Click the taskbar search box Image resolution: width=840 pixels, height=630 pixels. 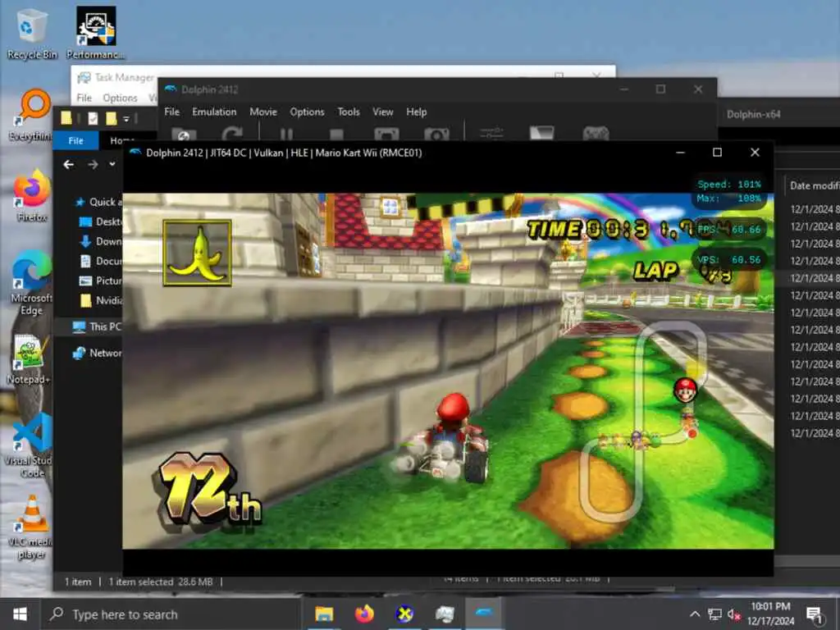171,614
